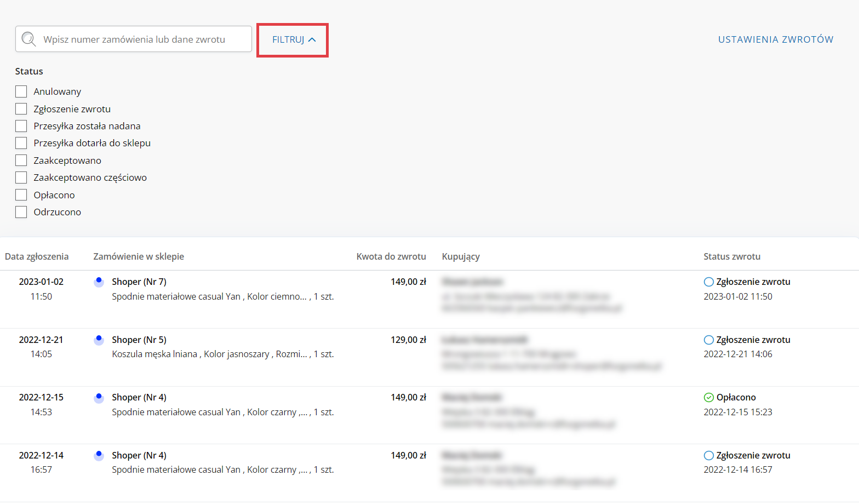This screenshot has width=859, height=504.
Task: Open USTAWIENIA ZWROTÓW settings link
Action: [775, 39]
